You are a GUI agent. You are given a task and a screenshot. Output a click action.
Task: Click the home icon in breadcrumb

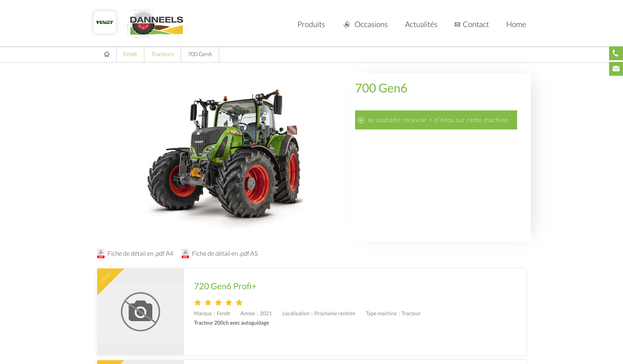[x=107, y=54]
